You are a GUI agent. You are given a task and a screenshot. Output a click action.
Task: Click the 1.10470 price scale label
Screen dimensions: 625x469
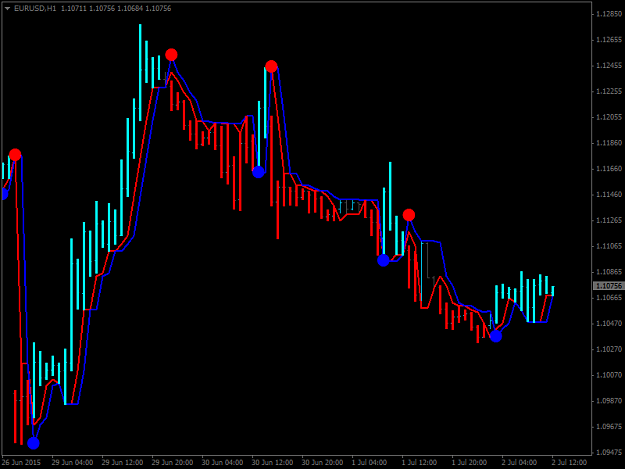coord(609,324)
